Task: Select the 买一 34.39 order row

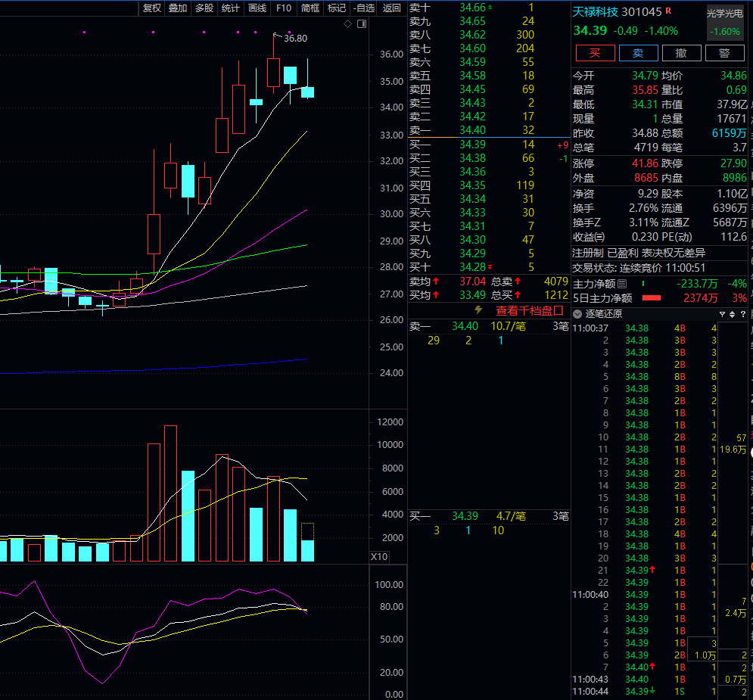Action: point(489,145)
